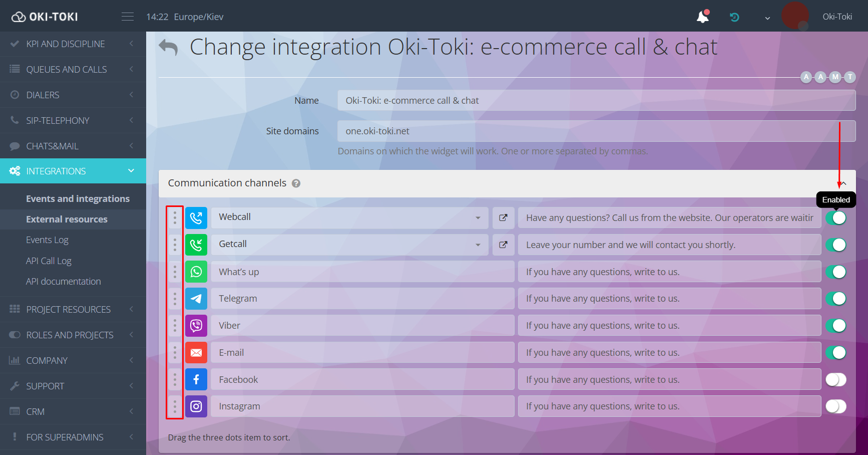The image size is (868, 455).
Task: Click the back arrow icon beside the title
Action: (x=168, y=48)
